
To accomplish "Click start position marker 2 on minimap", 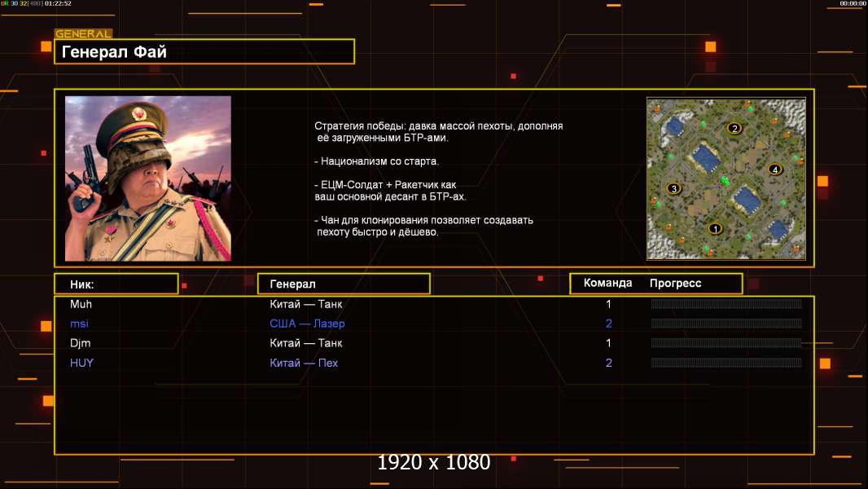I will [734, 128].
